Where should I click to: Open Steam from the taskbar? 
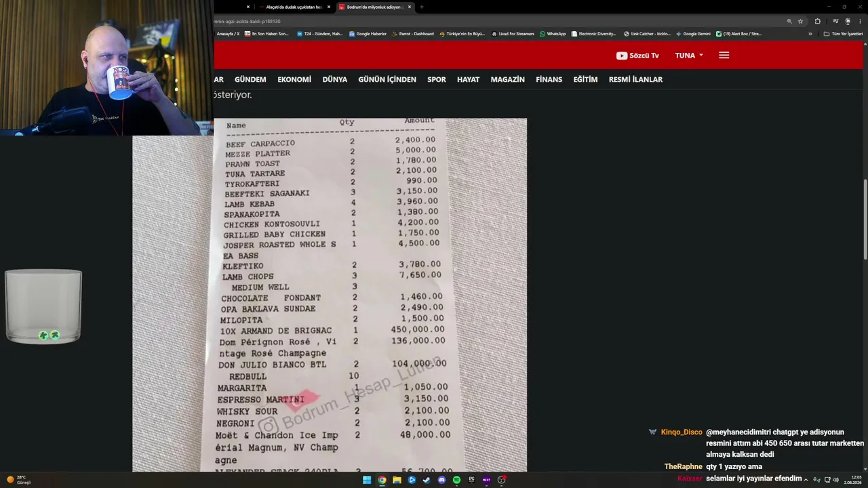pos(427,480)
